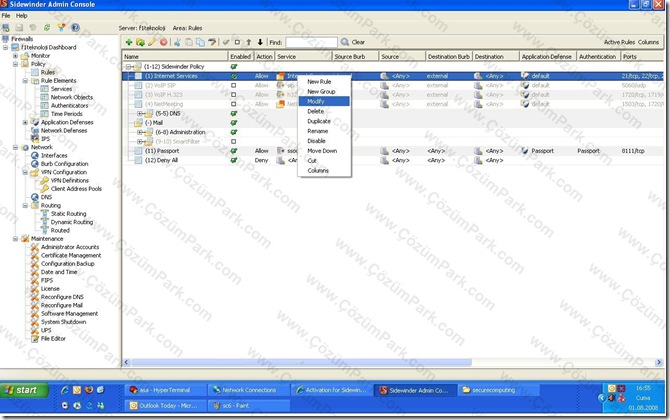Click Active Rules link
670x420 pixels.
619,42
